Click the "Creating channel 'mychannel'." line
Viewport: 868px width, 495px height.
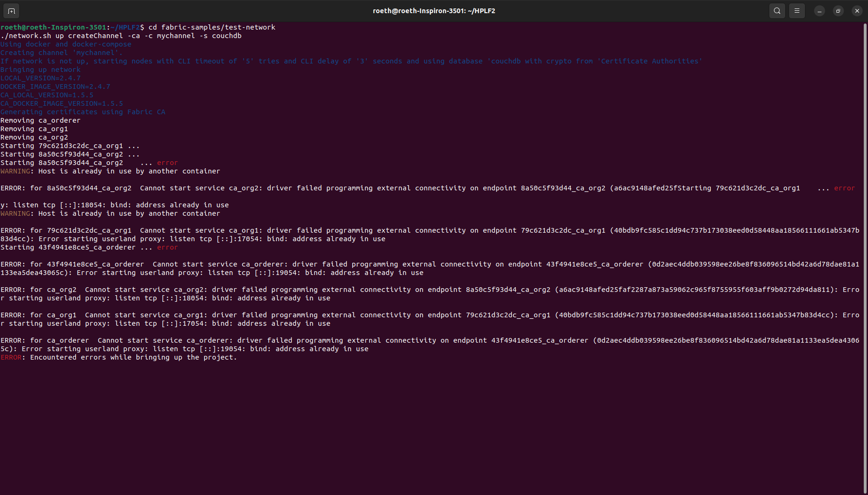click(61, 53)
